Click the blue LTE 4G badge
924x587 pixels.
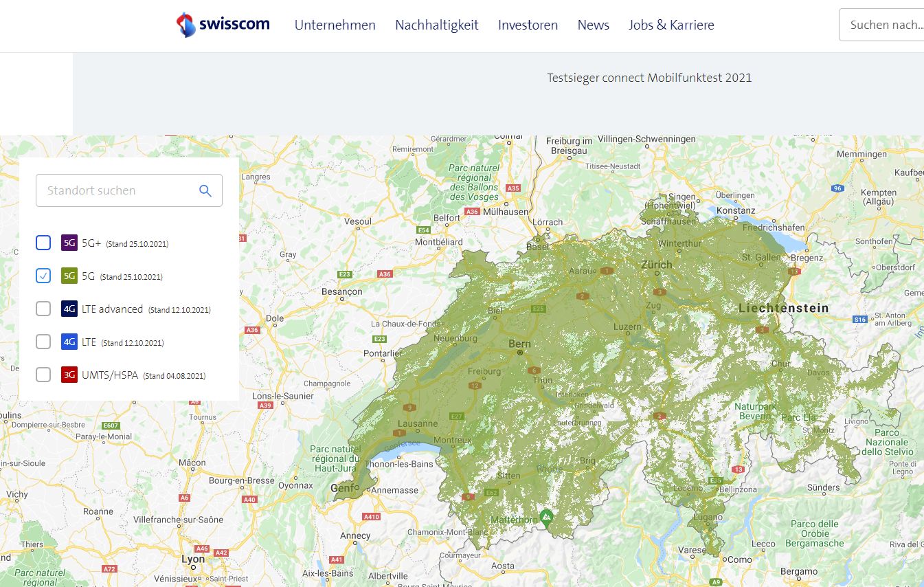(x=69, y=342)
